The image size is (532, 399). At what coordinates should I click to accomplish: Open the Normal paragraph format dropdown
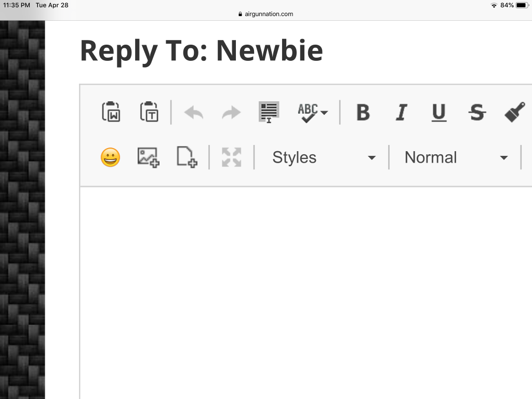coord(456,157)
